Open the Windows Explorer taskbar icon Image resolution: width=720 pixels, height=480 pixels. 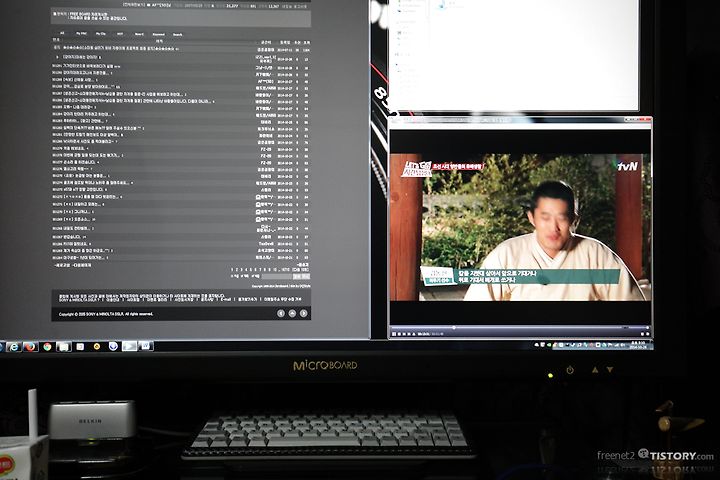tap(64, 347)
